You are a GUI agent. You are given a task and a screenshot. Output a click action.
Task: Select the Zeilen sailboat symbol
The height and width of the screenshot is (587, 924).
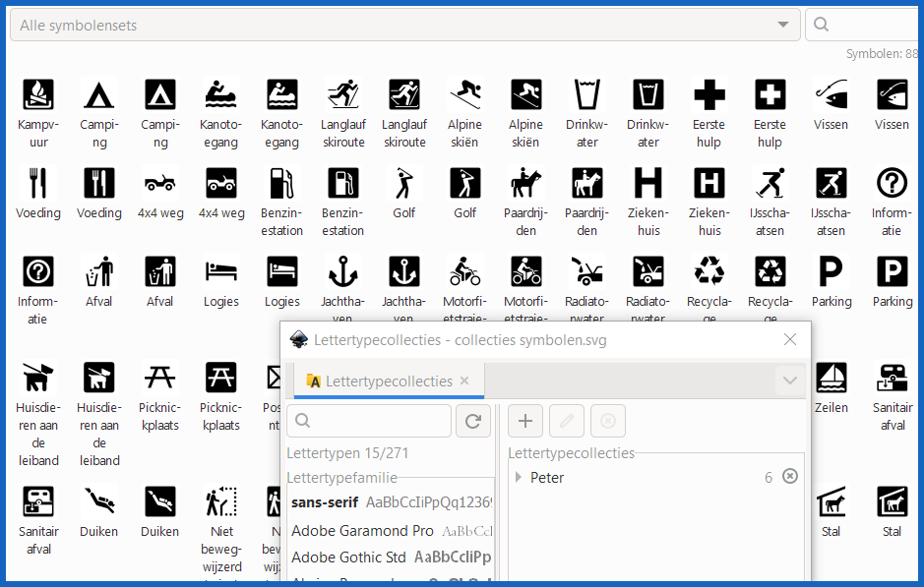coord(832,378)
